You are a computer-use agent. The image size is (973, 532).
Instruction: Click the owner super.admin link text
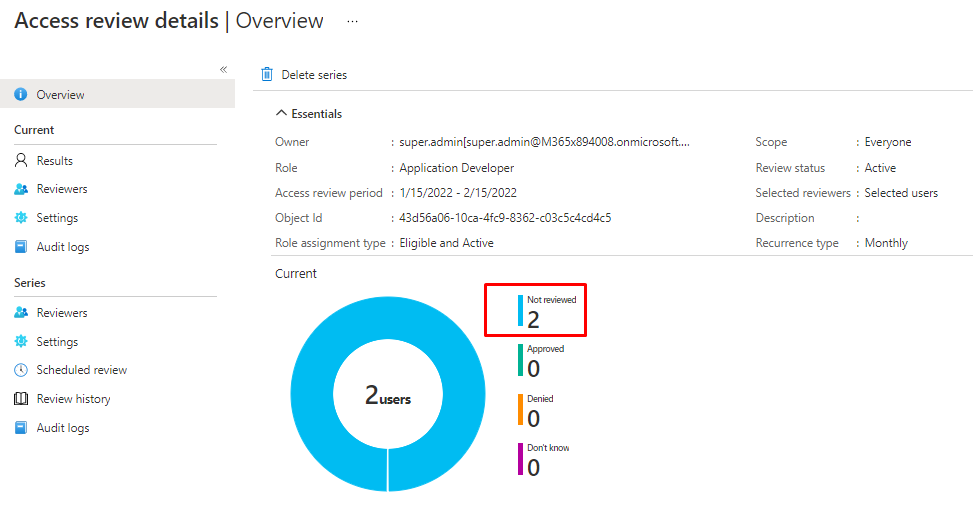tap(544, 142)
